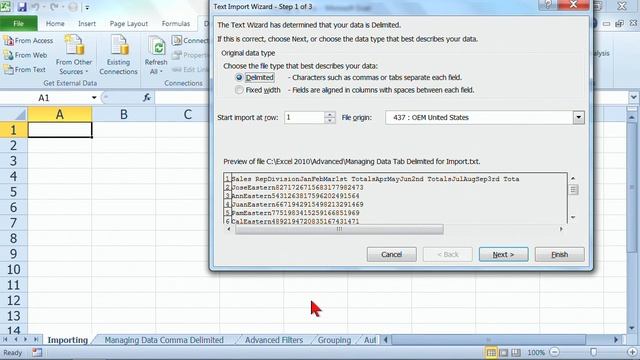Click the From Web import icon
640x360 pixels.
pyautogui.click(x=9, y=55)
